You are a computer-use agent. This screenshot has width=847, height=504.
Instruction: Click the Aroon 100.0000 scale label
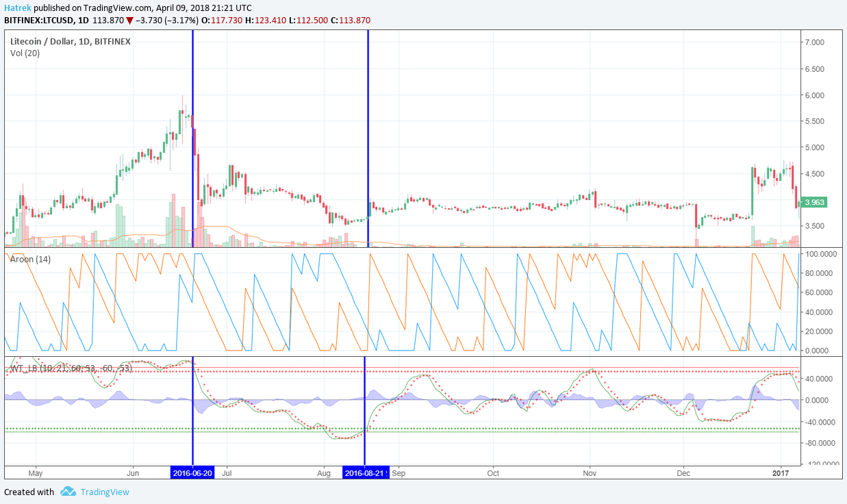[x=820, y=254]
